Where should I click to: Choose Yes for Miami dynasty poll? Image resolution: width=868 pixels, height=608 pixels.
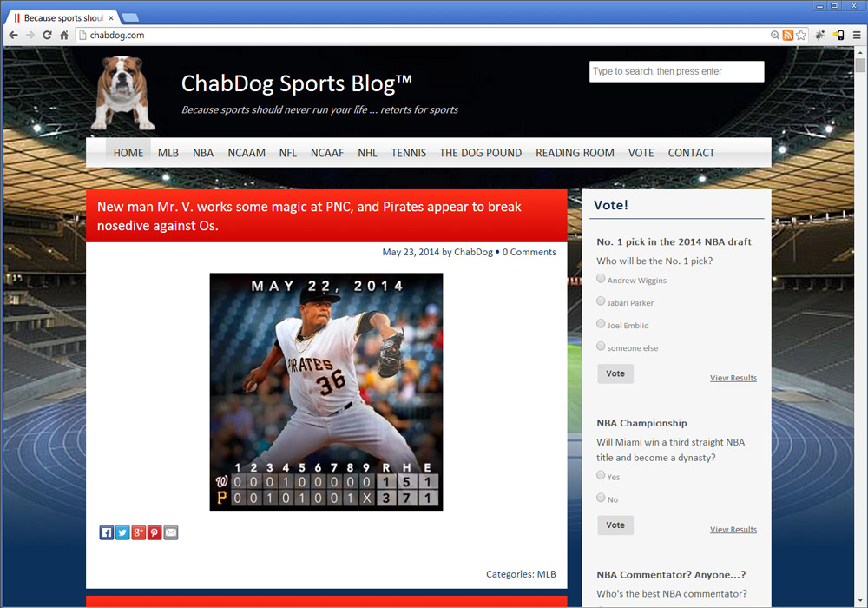pyautogui.click(x=601, y=475)
